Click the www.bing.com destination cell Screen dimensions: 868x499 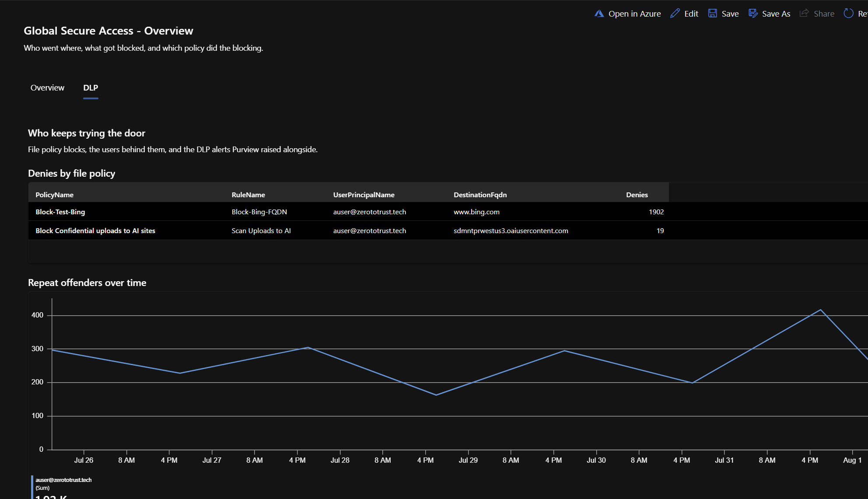point(476,212)
